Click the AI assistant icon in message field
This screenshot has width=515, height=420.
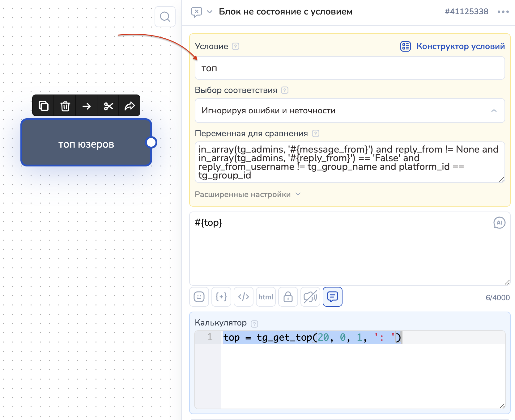[499, 223]
